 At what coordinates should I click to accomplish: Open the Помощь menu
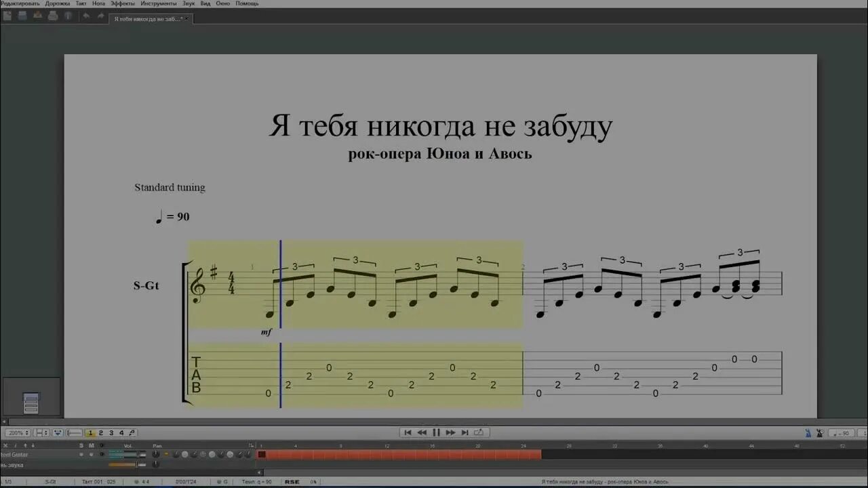[247, 3]
